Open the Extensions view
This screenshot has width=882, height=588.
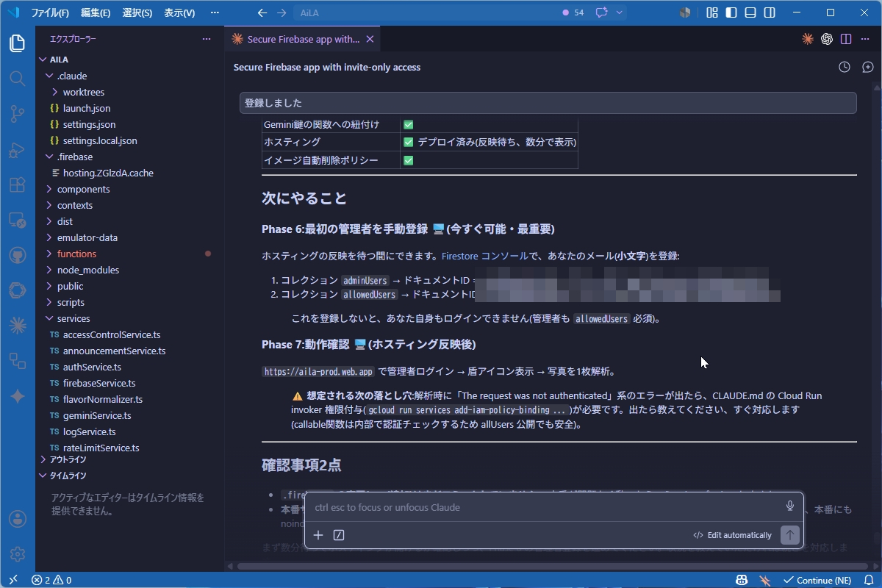click(18, 184)
